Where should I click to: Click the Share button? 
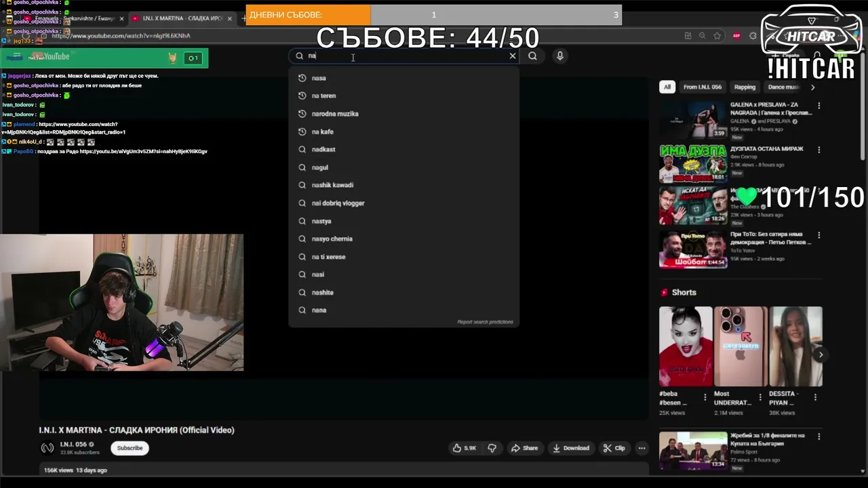point(525,448)
